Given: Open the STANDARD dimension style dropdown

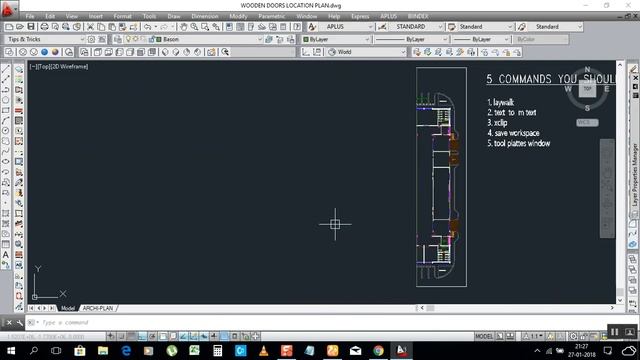Looking at the screenshot, I should 440,27.
